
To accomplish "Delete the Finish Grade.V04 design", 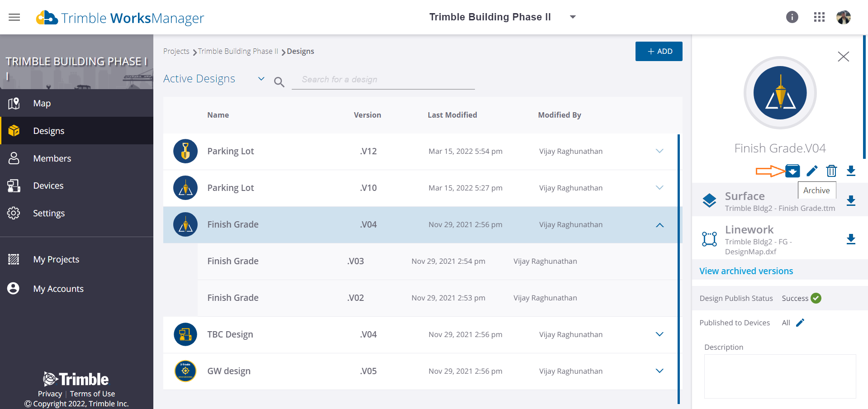I will 831,171.
